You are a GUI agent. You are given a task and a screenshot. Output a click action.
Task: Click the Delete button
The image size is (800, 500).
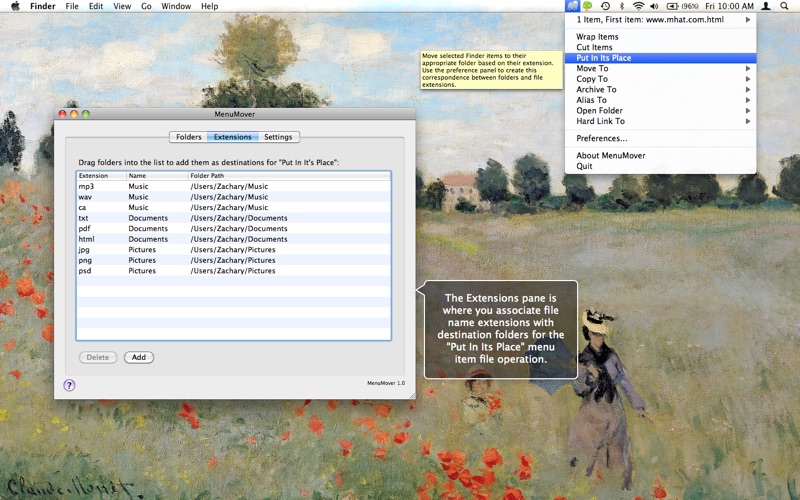98,357
